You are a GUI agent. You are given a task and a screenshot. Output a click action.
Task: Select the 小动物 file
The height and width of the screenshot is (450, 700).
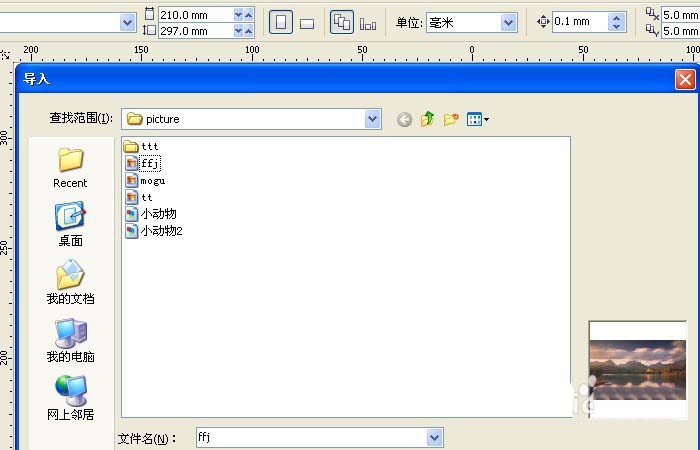tap(150, 214)
